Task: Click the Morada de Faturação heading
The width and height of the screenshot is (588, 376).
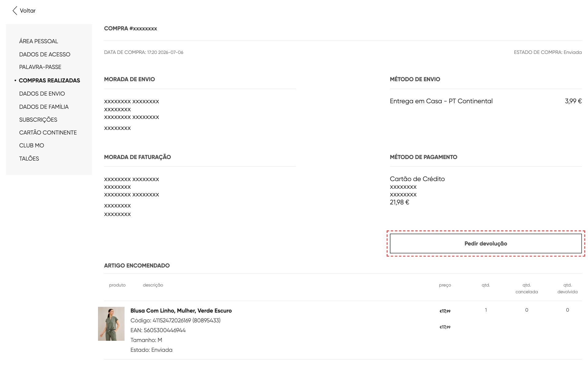Action: pos(138,157)
